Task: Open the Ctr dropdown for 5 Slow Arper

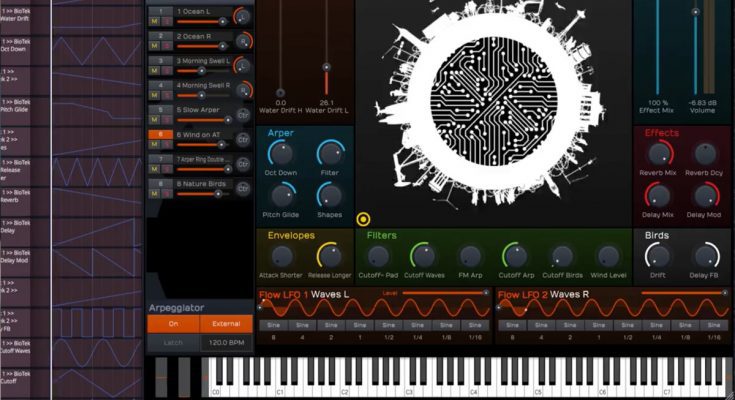Action: click(243, 114)
